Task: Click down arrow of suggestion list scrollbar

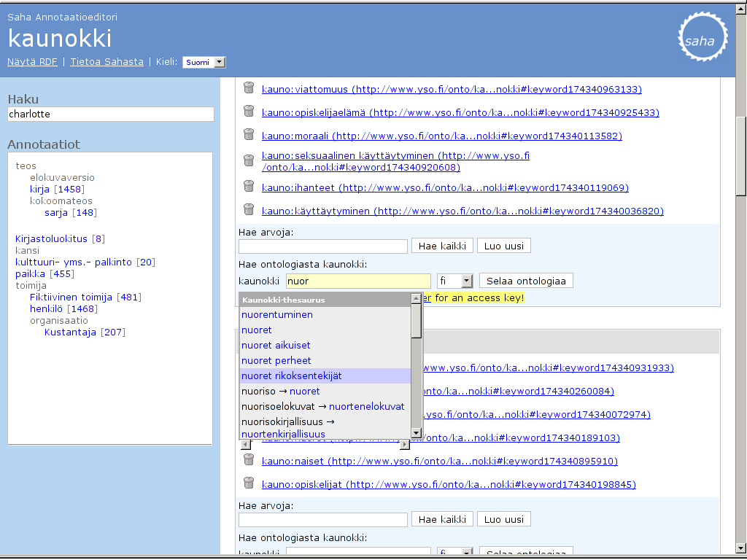Action: click(417, 433)
